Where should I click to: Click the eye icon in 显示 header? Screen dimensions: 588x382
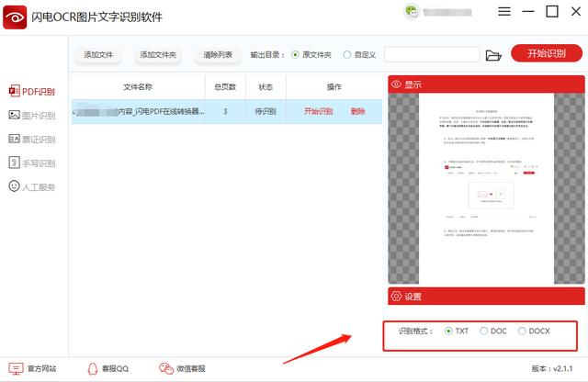[396, 84]
